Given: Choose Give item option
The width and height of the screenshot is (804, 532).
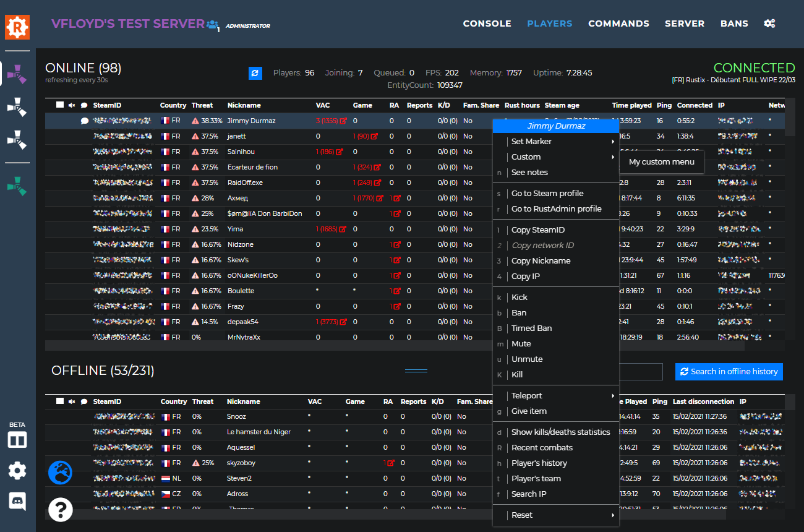Looking at the screenshot, I should pyautogui.click(x=556, y=411).
